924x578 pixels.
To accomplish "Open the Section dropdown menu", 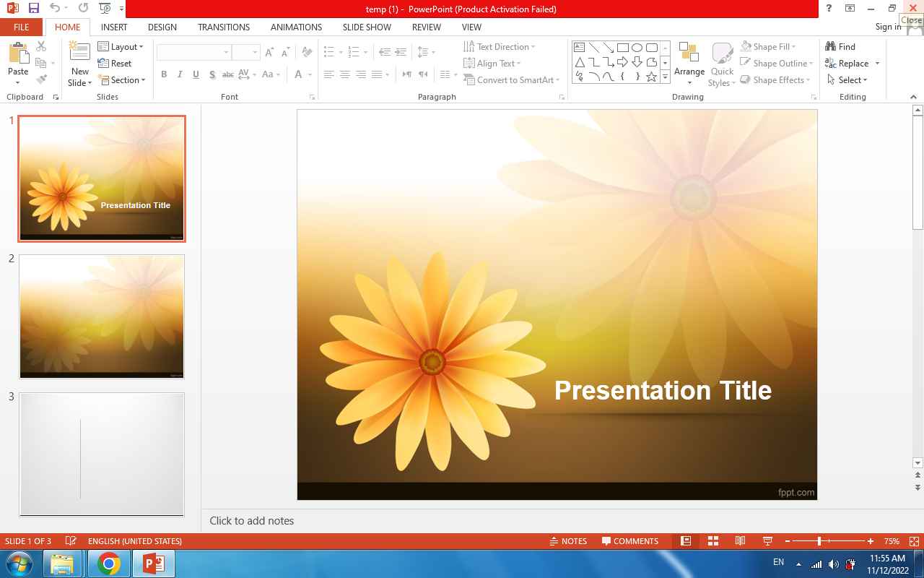I will (x=123, y=80).
